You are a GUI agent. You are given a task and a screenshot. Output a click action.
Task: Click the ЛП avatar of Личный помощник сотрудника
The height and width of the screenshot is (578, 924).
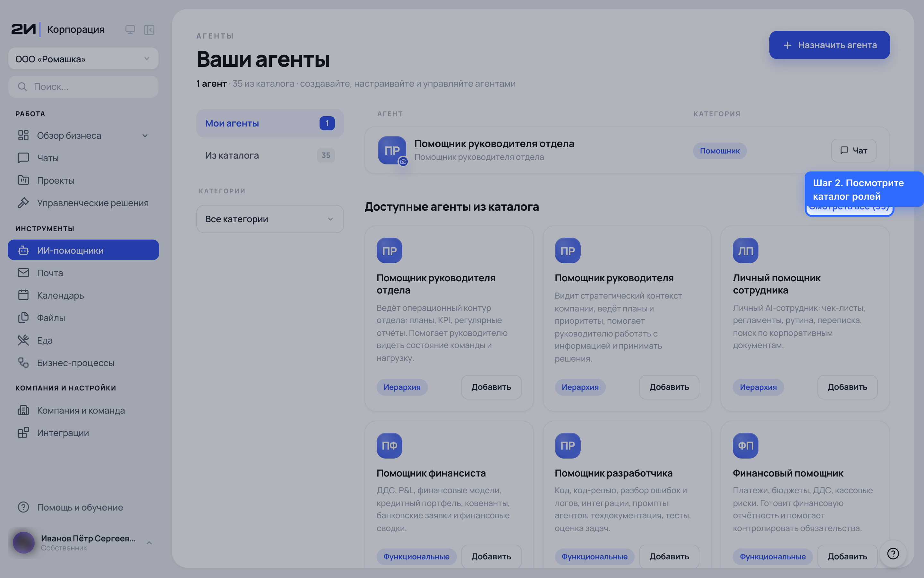coord(745,250)
